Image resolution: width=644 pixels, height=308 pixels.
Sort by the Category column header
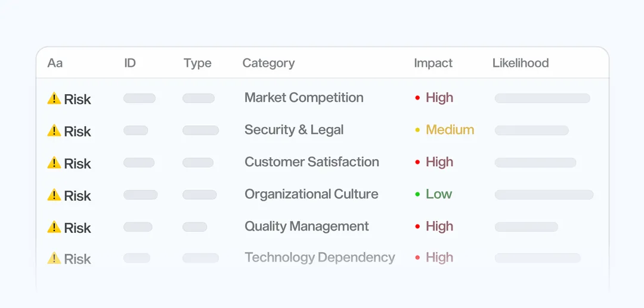268,63
